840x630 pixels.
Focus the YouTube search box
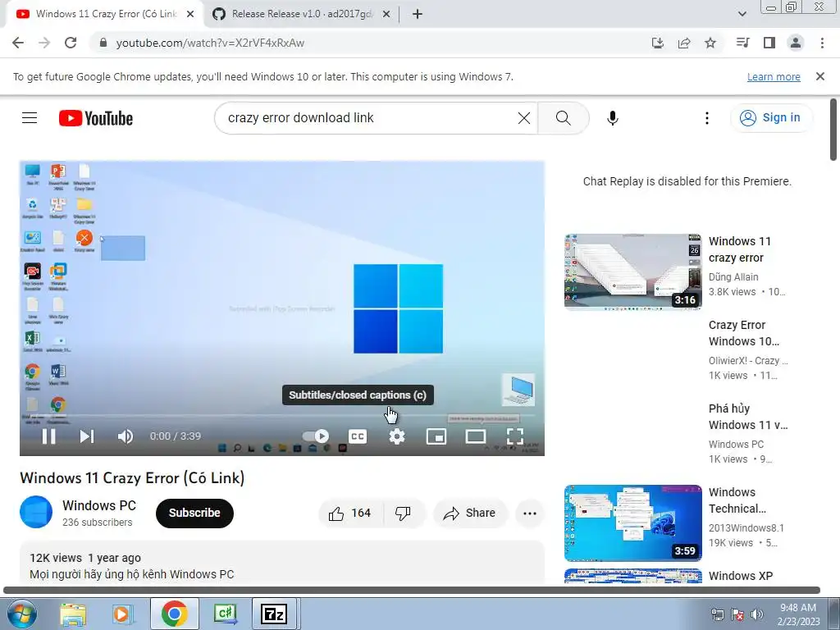click(370, 118)
